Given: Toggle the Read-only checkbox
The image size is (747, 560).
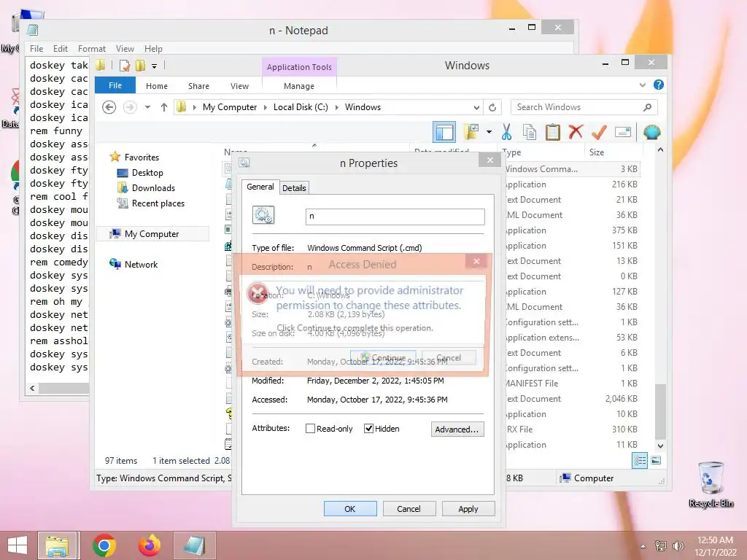Looking at the screenshot, I should point(310,429).
